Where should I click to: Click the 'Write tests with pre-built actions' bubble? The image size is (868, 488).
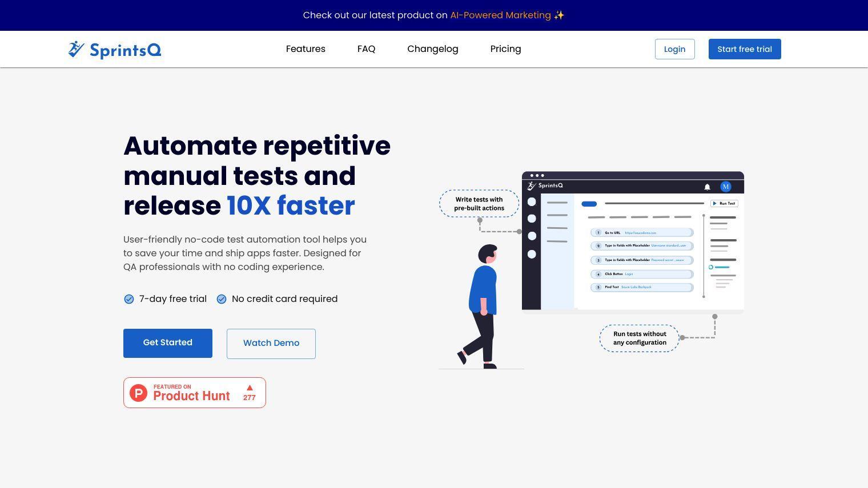pos(479,204)
